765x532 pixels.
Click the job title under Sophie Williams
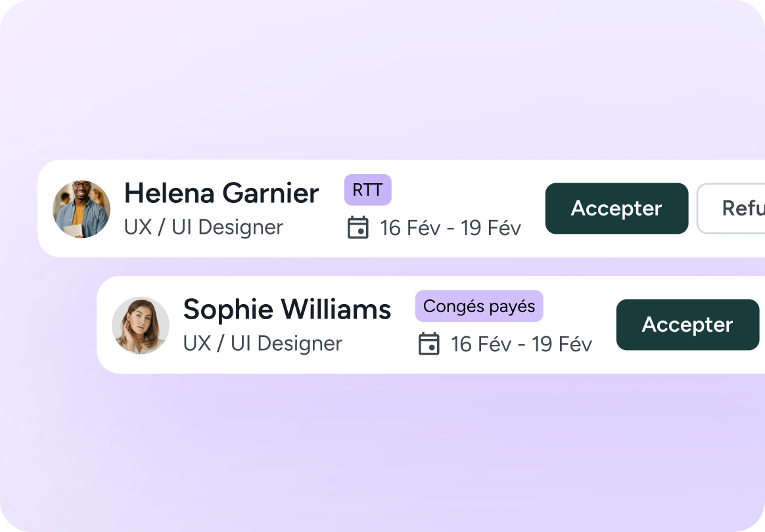click(x=263, y=344)
